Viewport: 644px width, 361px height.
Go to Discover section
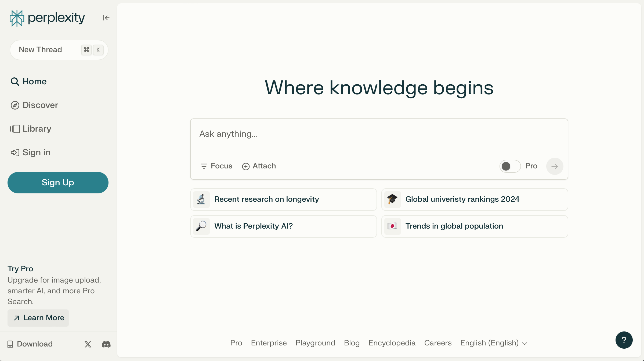pyautogui.click(x=34, y=105)
